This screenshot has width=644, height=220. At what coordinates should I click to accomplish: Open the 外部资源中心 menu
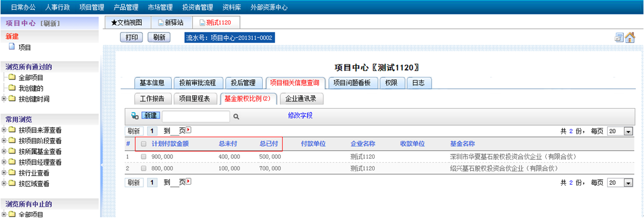269,7
